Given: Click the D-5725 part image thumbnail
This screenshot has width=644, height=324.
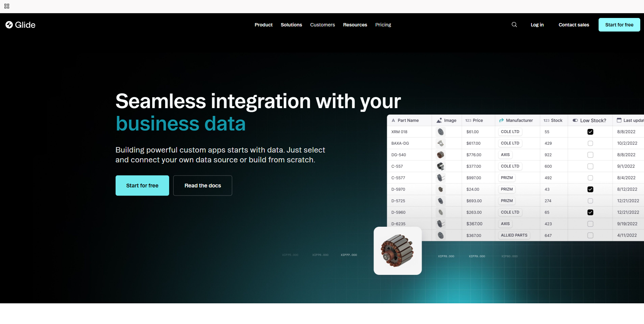Looking at the screenshot, I should 441,201.
